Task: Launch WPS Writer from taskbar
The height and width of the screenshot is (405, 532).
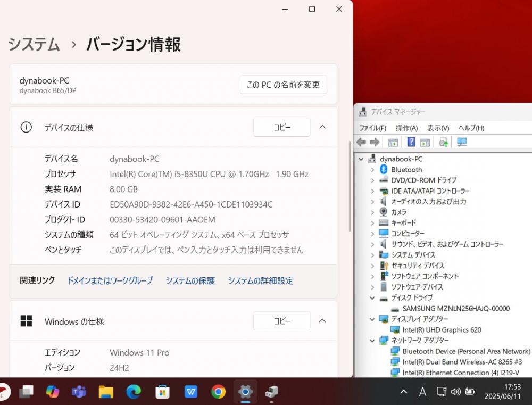Action: click(191, 392)
